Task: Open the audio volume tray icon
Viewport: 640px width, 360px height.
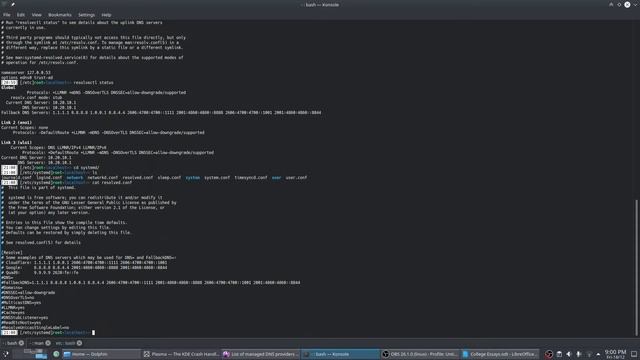Action: point(569,354)
